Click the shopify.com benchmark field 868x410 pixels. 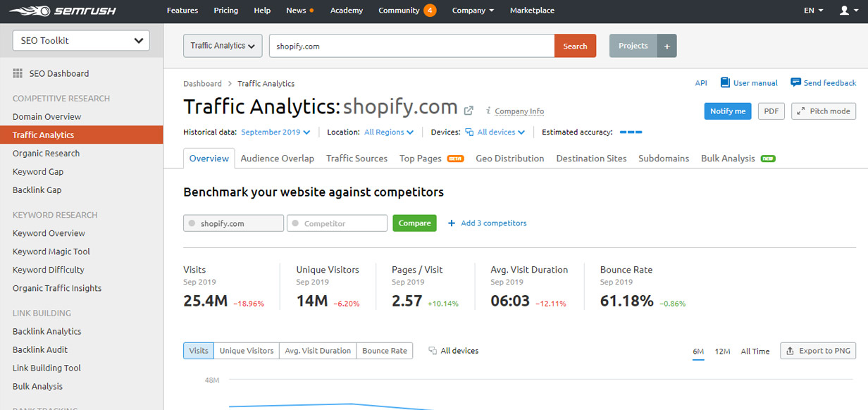click(x=233, y=223)
